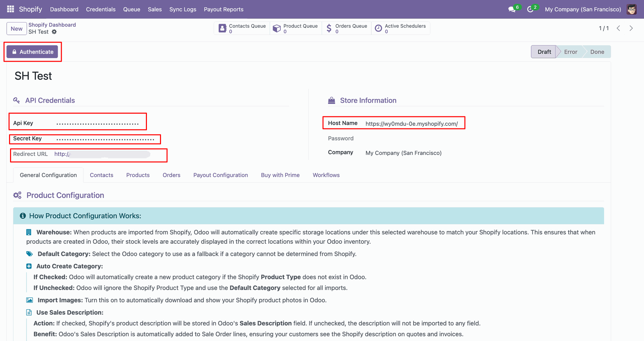Go to previous record arrow

tap(619, 28)
